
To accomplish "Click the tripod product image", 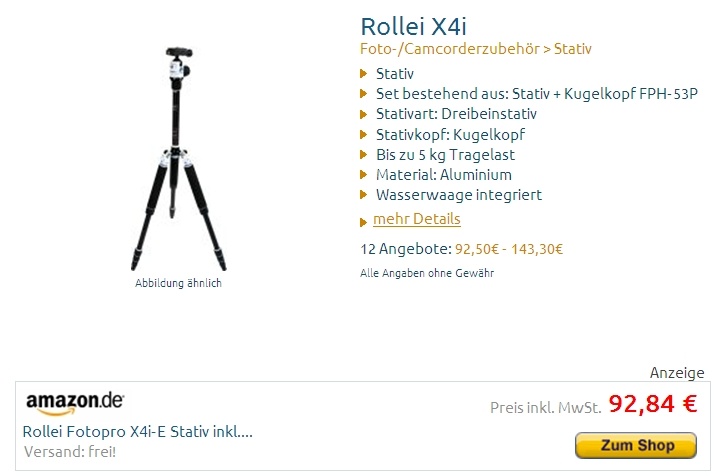I will click(x=179, y=158).
